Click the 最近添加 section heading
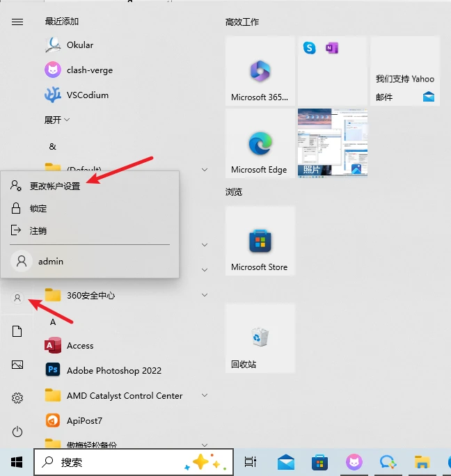Screen dimensions: 451x476 tap(62, 22)
